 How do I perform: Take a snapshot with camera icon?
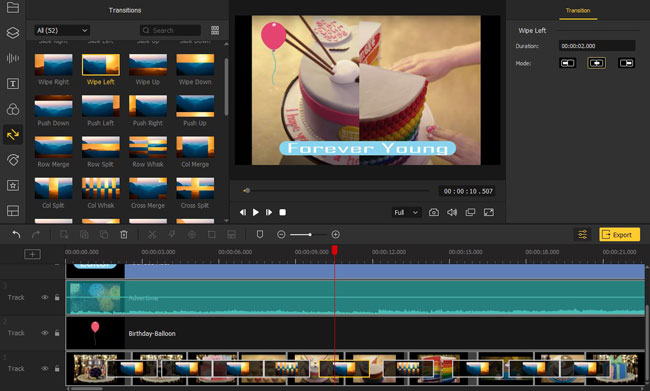[x=434, y=212]
